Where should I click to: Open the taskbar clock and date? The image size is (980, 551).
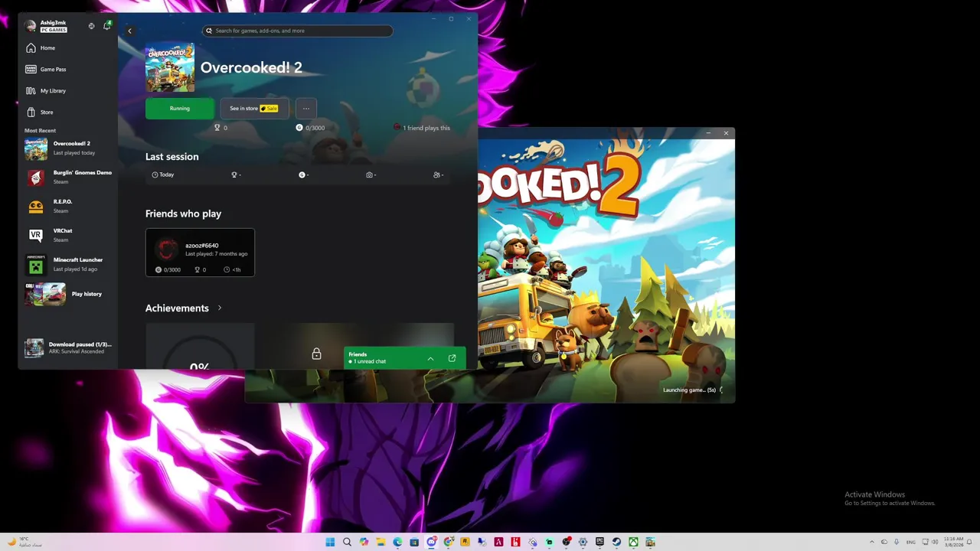pyautogui.click(x=954, y=542)
